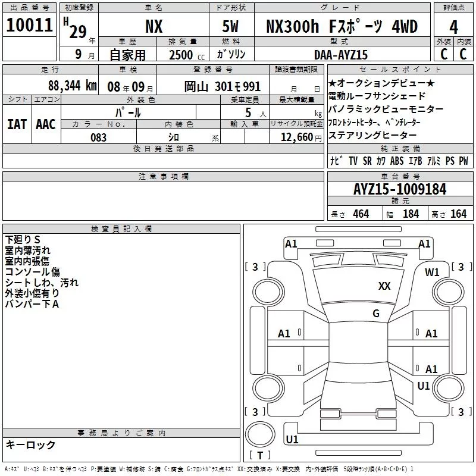Click the lot number 10011

click(x=29, y=25)
